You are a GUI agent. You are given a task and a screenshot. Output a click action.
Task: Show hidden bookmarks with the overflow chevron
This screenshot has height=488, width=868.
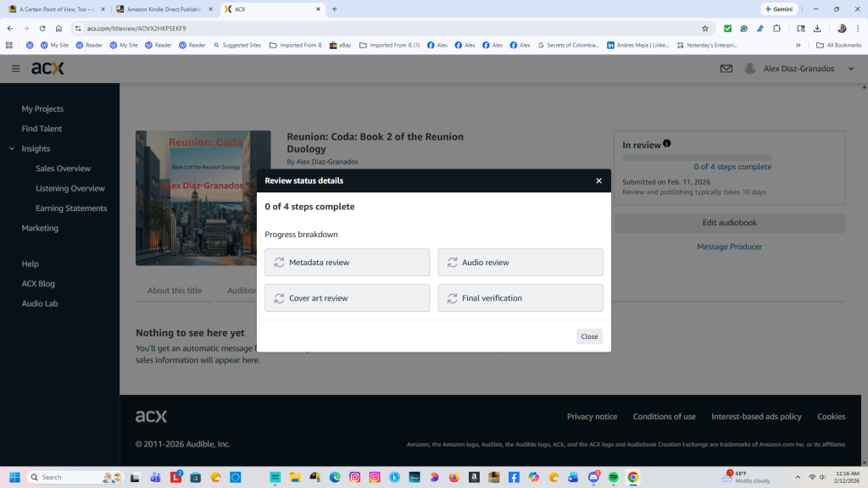tap(798, 45)
